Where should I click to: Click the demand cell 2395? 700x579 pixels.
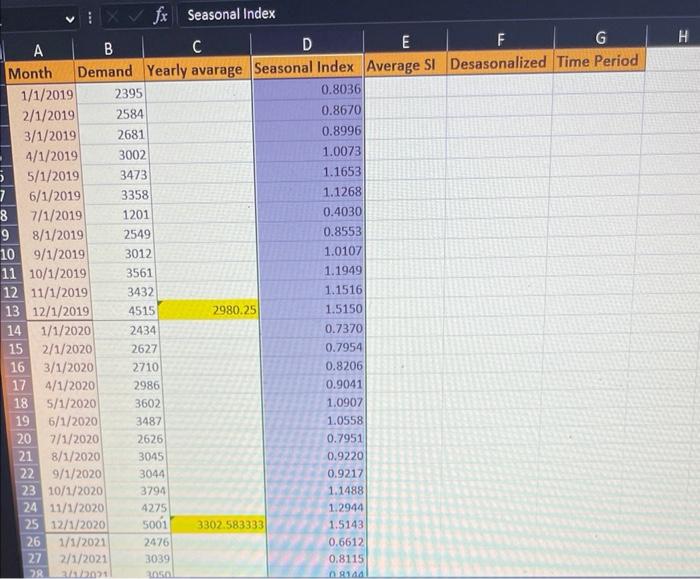(111, 94)
